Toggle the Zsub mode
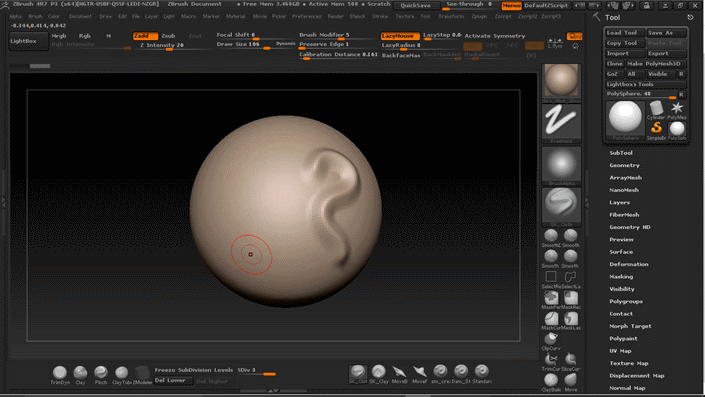 pyautogui.click(x=169, y=36)
